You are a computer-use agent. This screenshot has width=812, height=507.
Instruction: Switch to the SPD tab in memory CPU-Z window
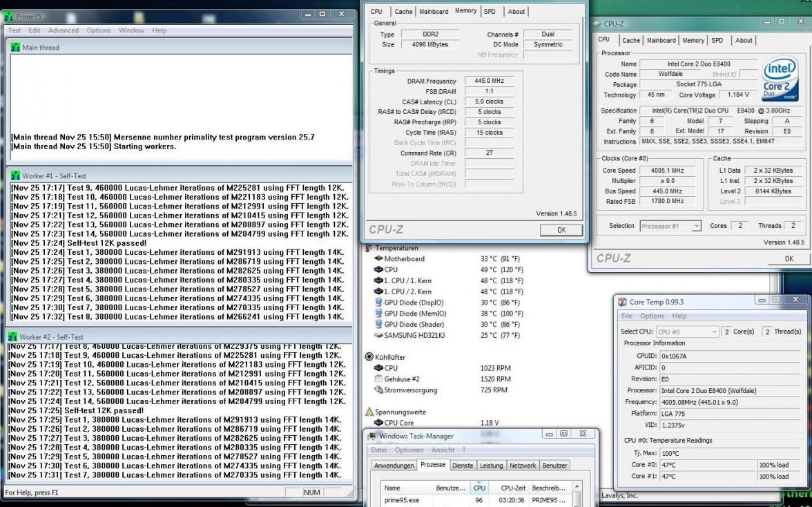[490, 11]
